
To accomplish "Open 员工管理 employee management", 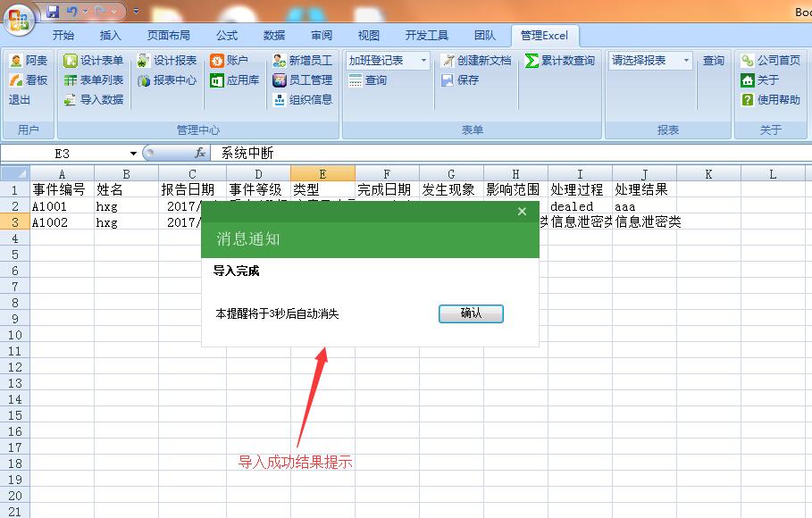I will [x=303, y=80].
